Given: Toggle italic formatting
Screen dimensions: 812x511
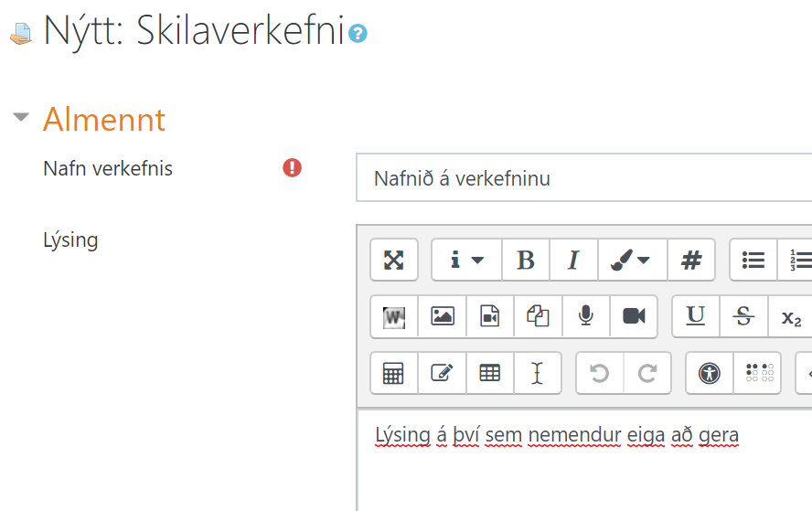Looking at the screenshot, I should pyautogui.click(x=573, y=260).
